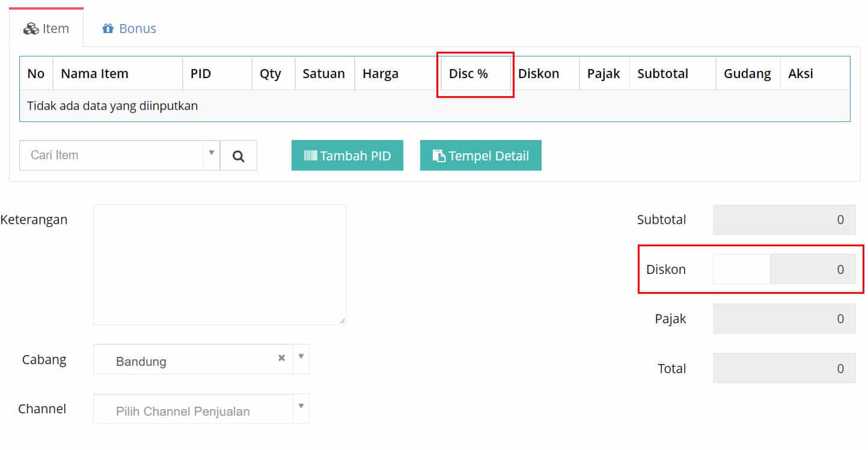Image resolution: width=868 pixels, height=450 pixels.
Task: Click the Nama Item column header
Action: coord(118,73)
